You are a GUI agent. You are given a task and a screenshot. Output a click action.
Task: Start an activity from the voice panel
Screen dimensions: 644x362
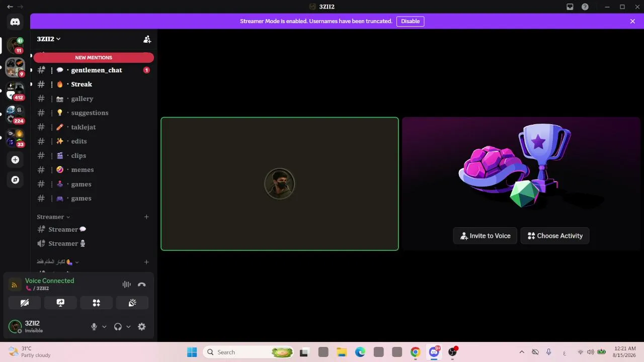coord(97,302)
